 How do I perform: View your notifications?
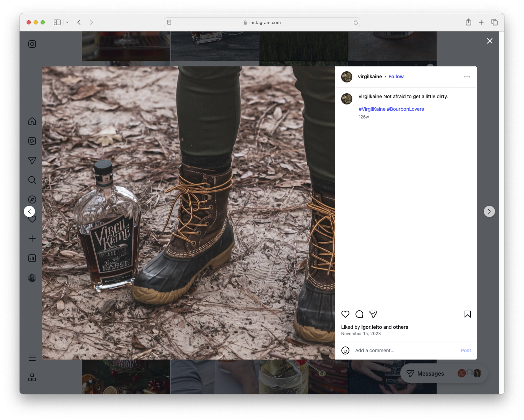(x=32, y=219)
